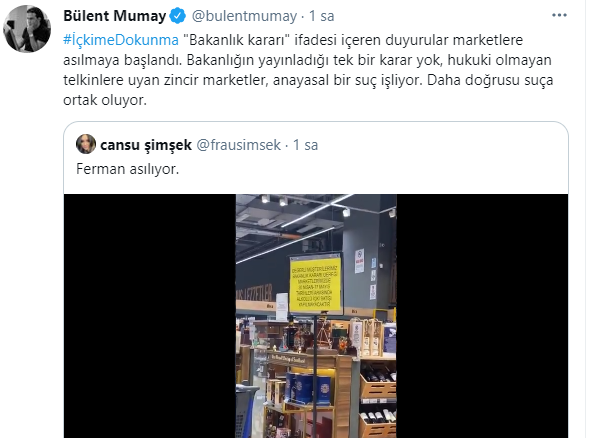Screen dimensions: 591x438
Task: Open the @bulentmumay handle link
Action: click(244, 16)
